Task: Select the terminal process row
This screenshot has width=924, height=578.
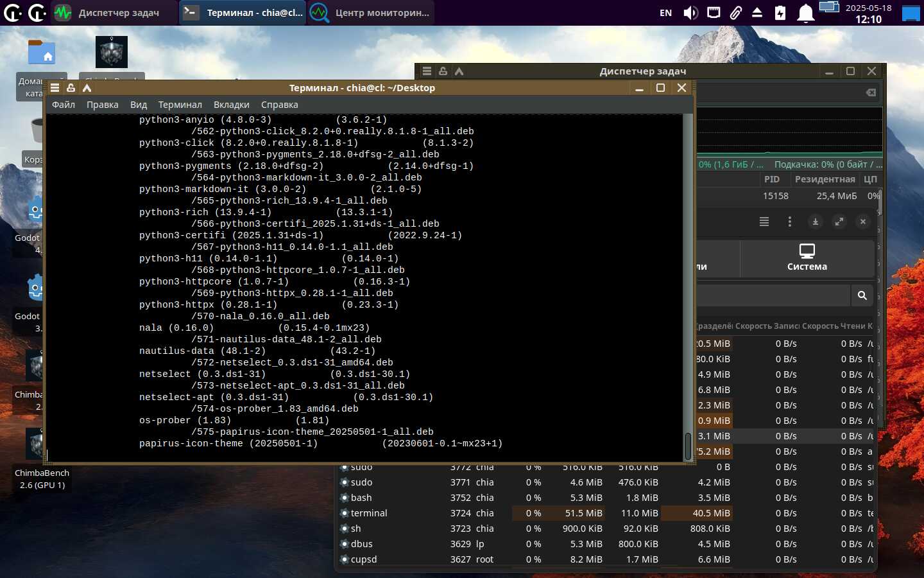Action: click(x=606, y=513)
